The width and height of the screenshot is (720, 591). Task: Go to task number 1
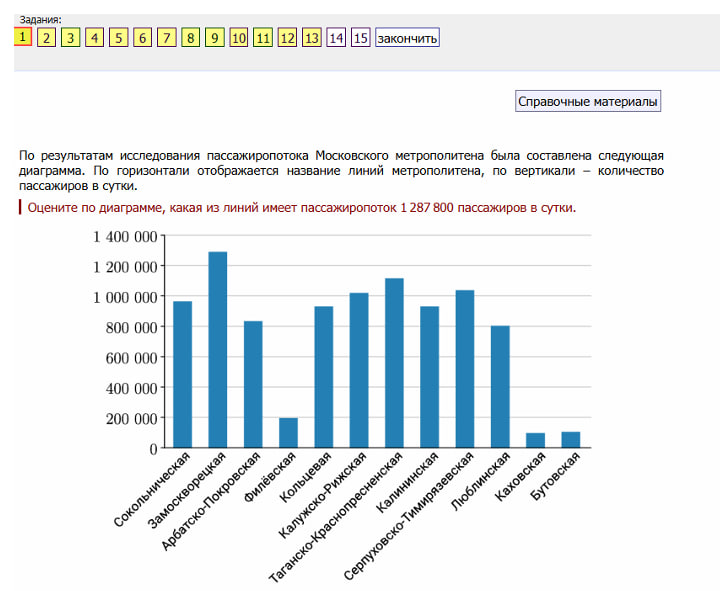[22, 37]
